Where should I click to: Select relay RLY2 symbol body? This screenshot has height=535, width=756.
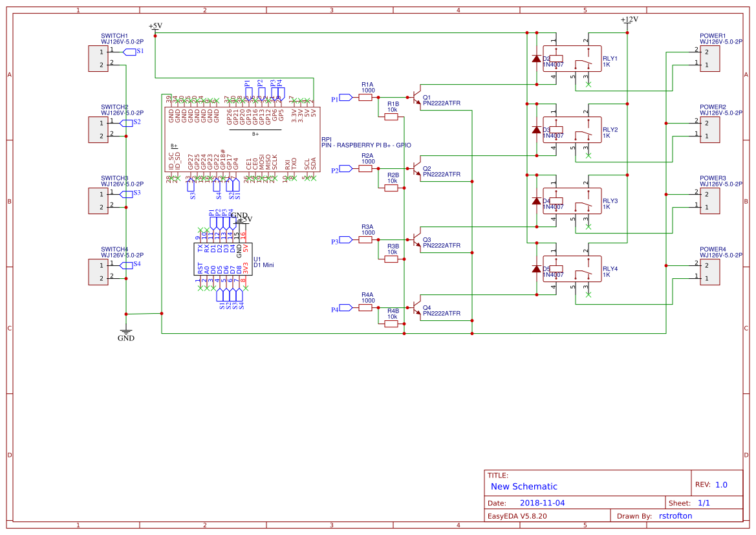click(x=572, y=130)
